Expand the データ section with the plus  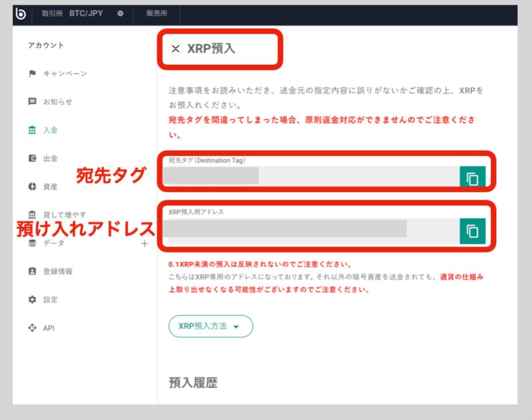click(x=145, y=243)
